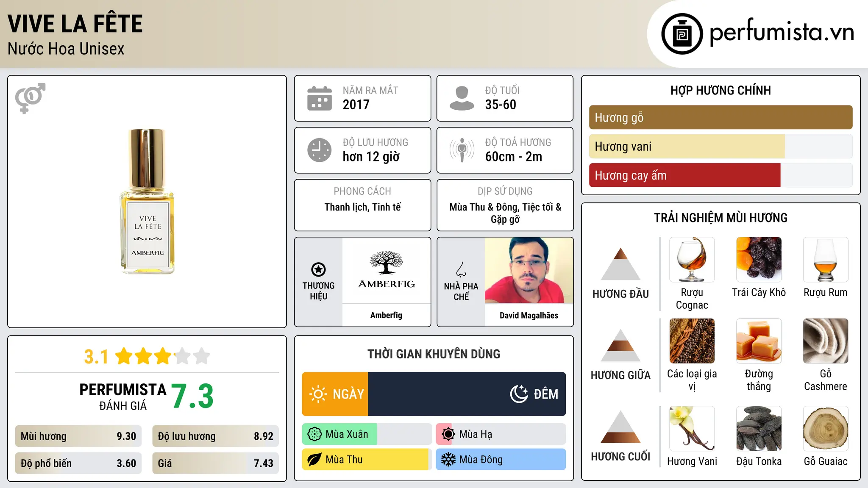Select the Gỗ Cashmere note image
This screenshot has width=868, height=488.
826,341
